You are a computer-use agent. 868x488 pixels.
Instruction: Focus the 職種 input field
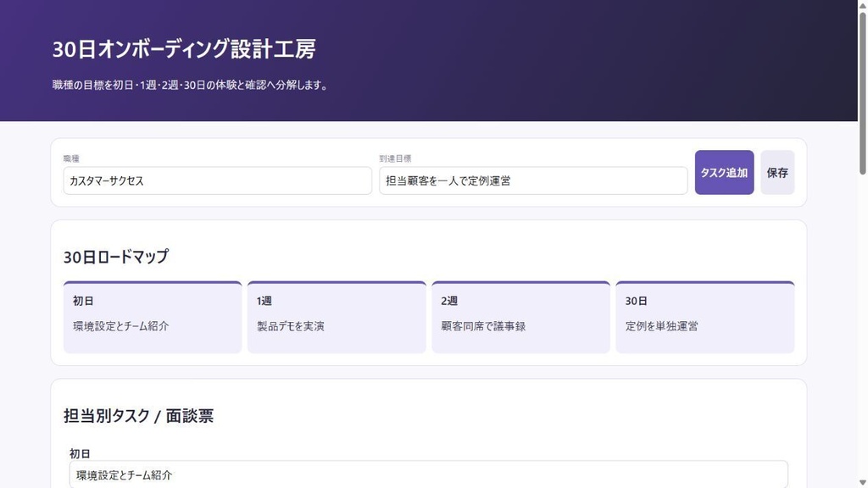click(218, 181)
